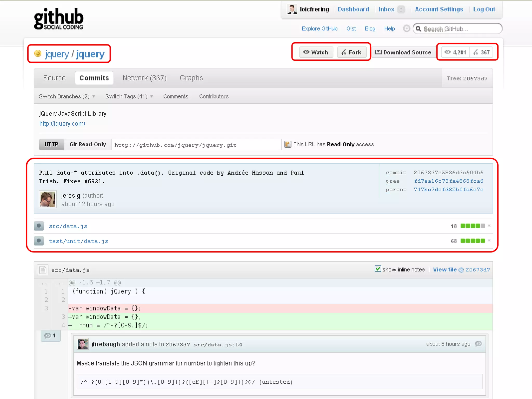Viewport: 532px width, 399px height.
Task: Open the Switch Branches (2) dropdown
Action: [x=67, y=96]
